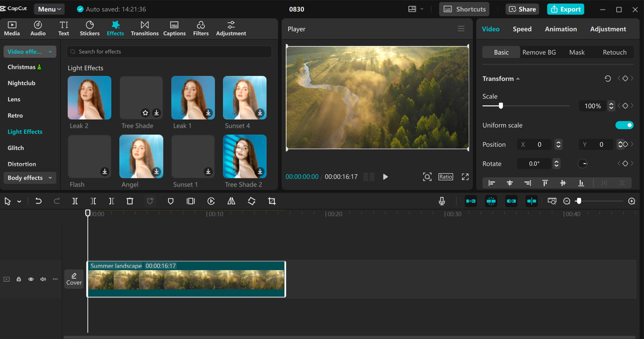Click the player fullscreen expand icon
Screen dimensions: 644x339
click(x=465, y=177)
